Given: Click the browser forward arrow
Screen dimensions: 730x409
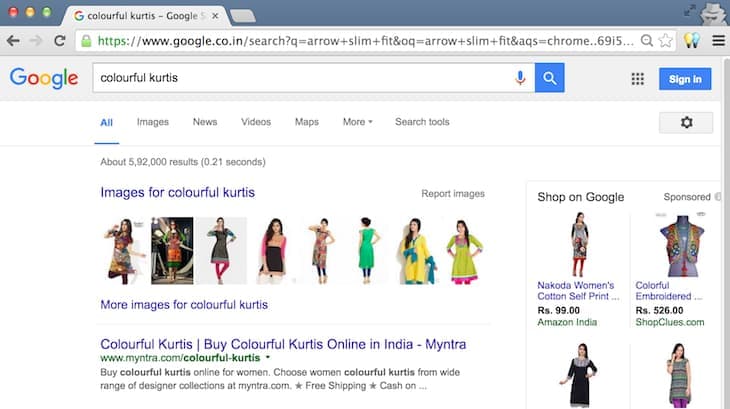Looking at the screenshot, I should point(36,41).
